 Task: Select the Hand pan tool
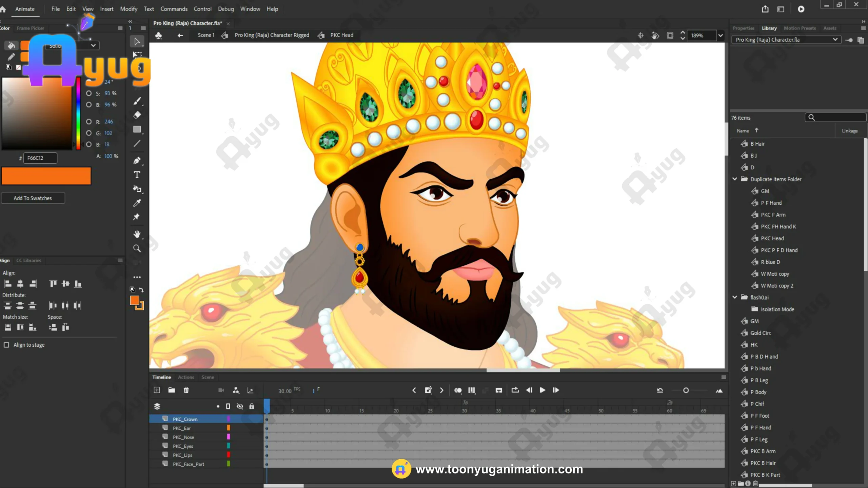[x=137, y=234]
